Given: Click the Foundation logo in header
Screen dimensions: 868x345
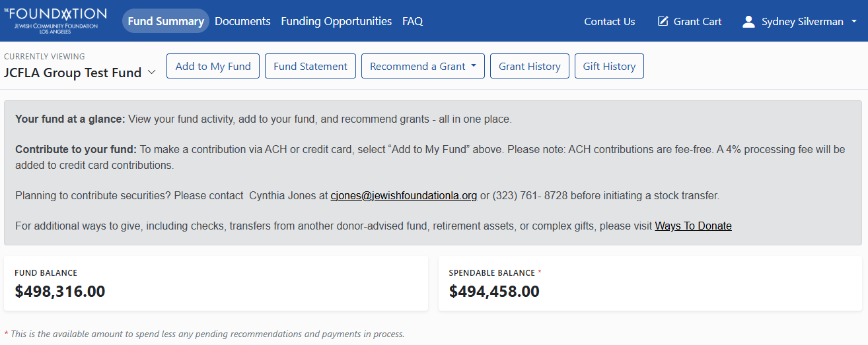Looking at the screenshot, I should [x=59, y=21].
